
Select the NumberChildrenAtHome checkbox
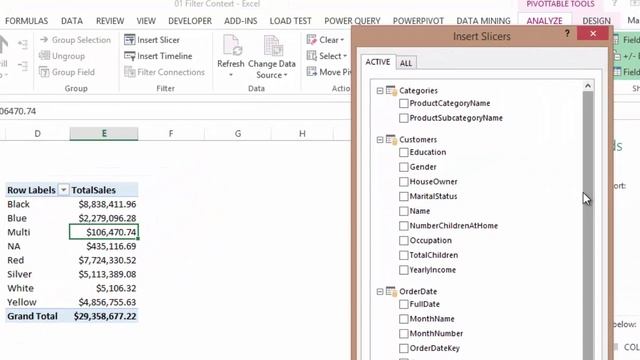click(x=404, y=226)
